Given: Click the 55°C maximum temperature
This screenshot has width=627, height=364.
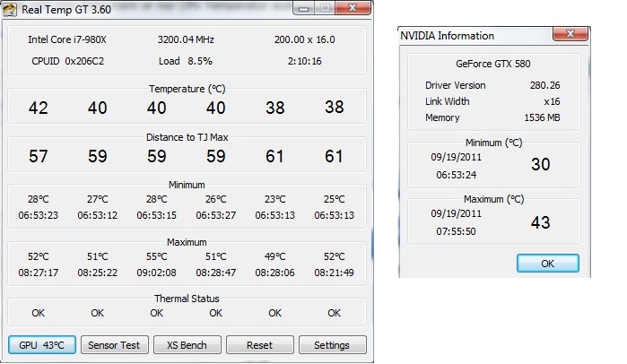Looking at the screenshot, I should (x=157, y=256).
